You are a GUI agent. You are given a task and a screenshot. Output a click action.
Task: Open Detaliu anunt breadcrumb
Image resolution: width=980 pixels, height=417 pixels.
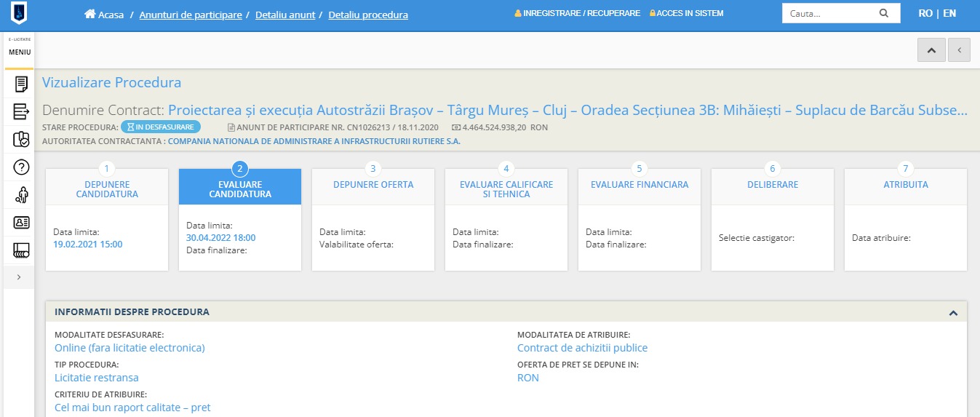tap(285, 15)
